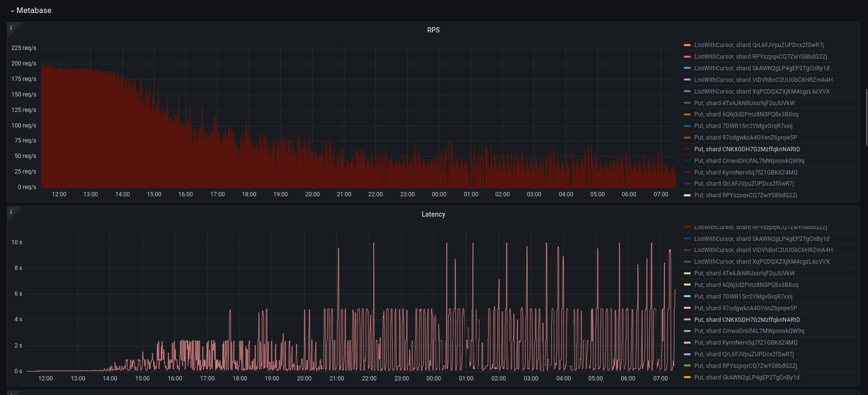The image size is (868, 395).
Task: In RPS legend, click Put shard 6Q6j3d2Pmz8N3PQ8x3BXsq label
Action: coord(746,114)
